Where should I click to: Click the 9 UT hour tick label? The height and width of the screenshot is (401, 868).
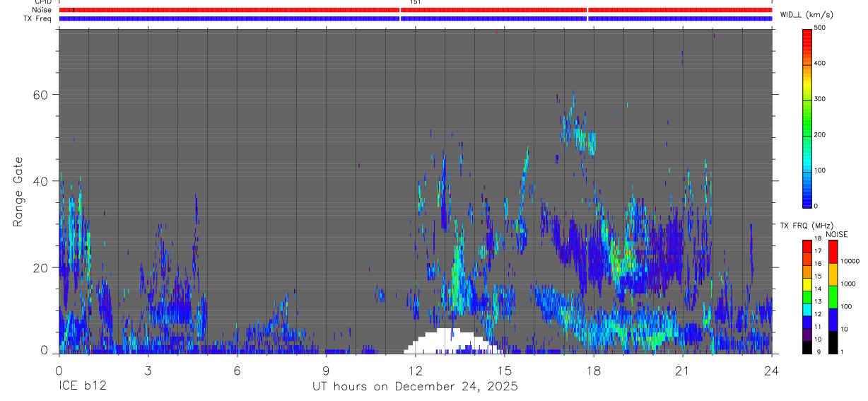coord(326,370)
